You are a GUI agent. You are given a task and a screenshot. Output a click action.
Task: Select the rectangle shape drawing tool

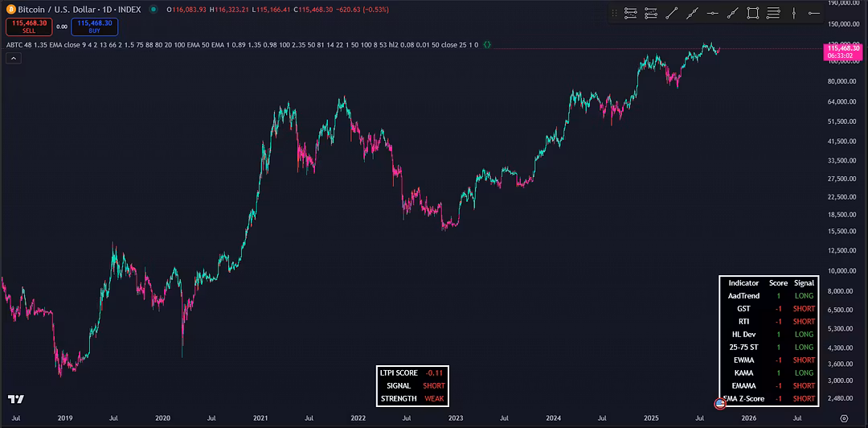753,13
